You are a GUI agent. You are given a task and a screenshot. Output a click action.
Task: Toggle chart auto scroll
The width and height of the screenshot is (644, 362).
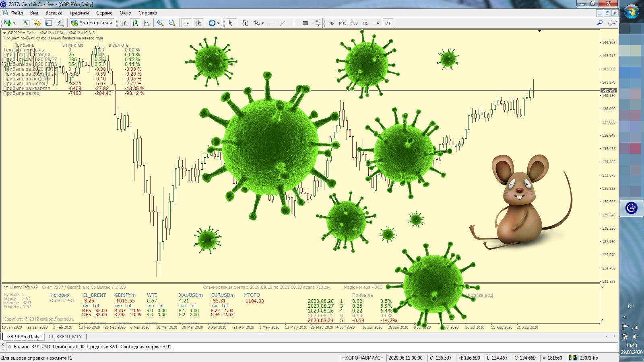pos(186,23)
